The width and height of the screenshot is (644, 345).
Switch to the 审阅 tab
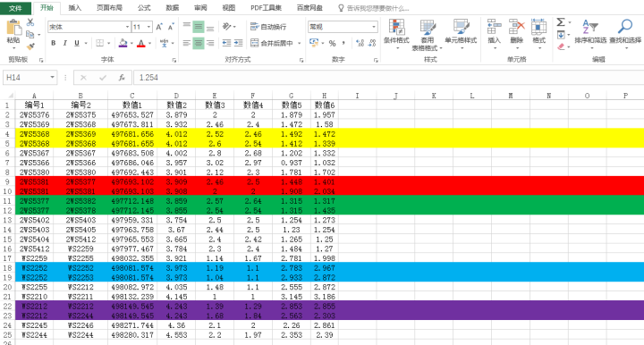click(x=200, y=8)
